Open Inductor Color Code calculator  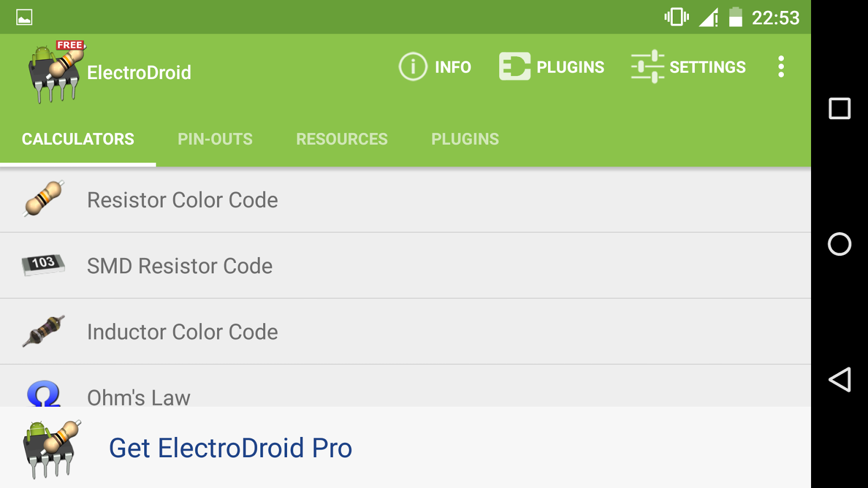[x=182, y=332]
